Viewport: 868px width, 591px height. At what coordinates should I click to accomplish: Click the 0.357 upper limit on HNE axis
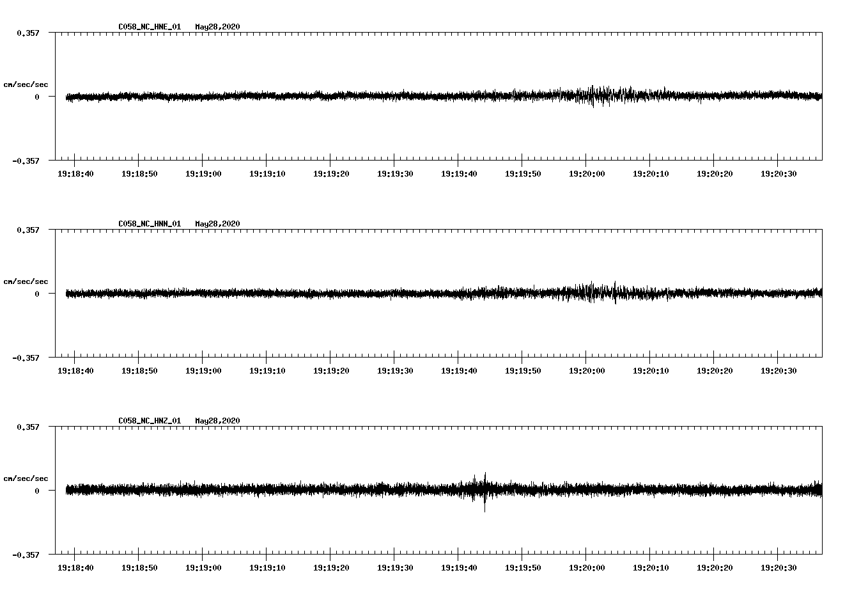[x=28, y=33]
